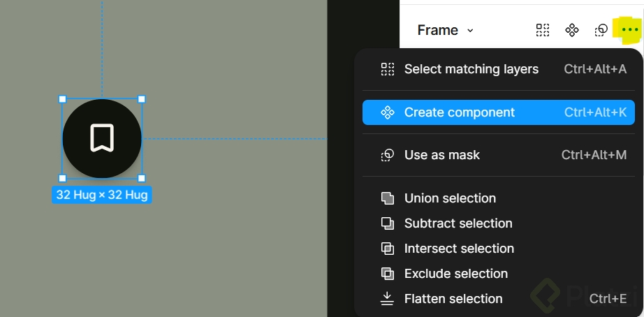Click the top-left resize handle of the frame
The height and width of the screenshot is (317, 644).
coord(62,99)
